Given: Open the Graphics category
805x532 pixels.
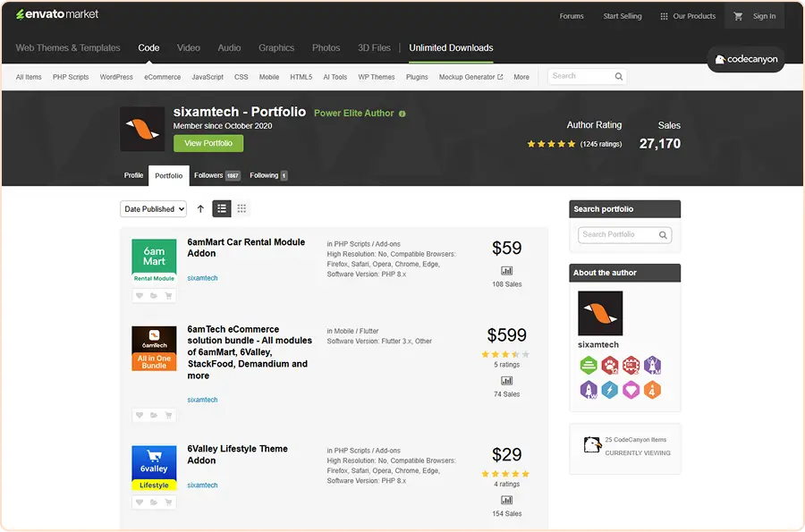Looking at the screenshot, I should (x=276, y=47).
